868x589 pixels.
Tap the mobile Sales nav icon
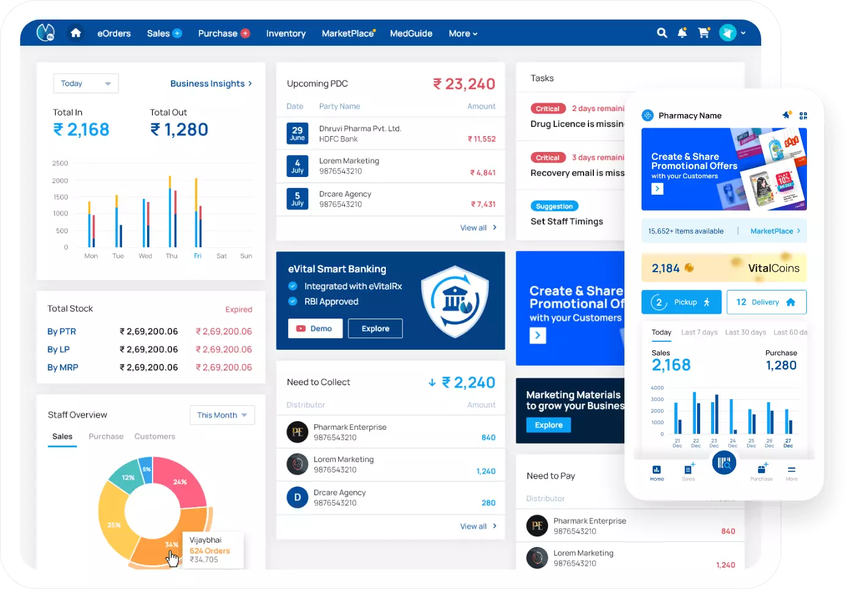(x=689, y=472)
